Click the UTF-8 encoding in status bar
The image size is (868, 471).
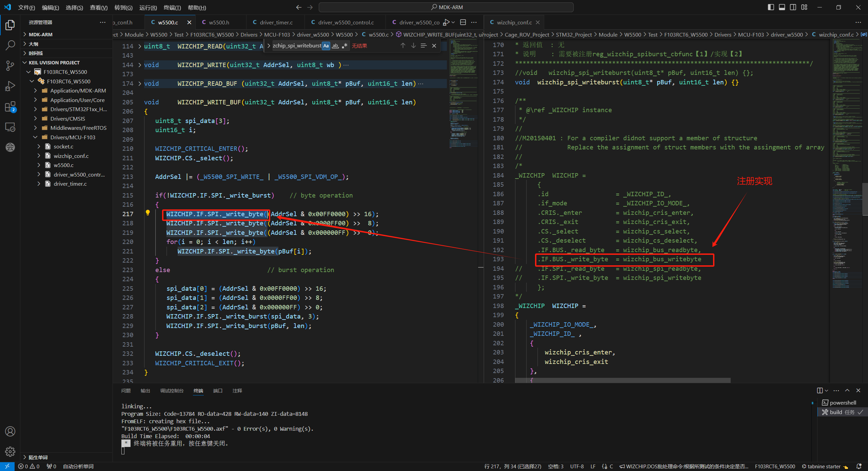tap(577, 467)
